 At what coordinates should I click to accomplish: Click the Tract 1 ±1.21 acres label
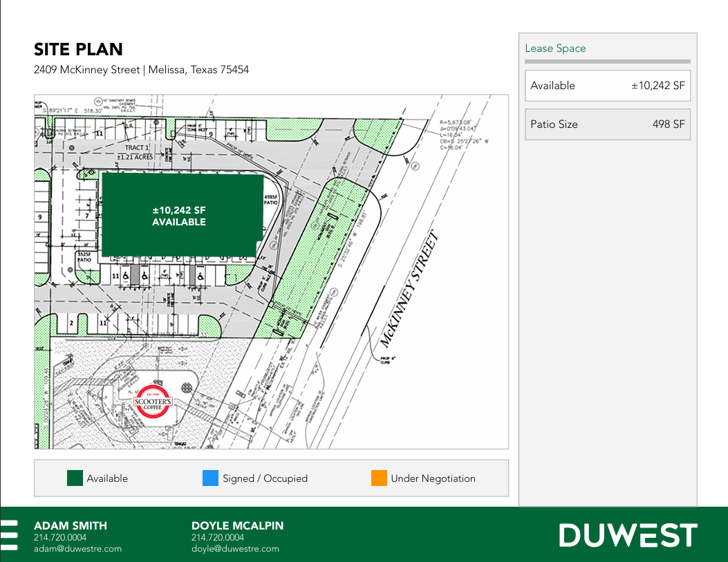(x=135, y=152)
